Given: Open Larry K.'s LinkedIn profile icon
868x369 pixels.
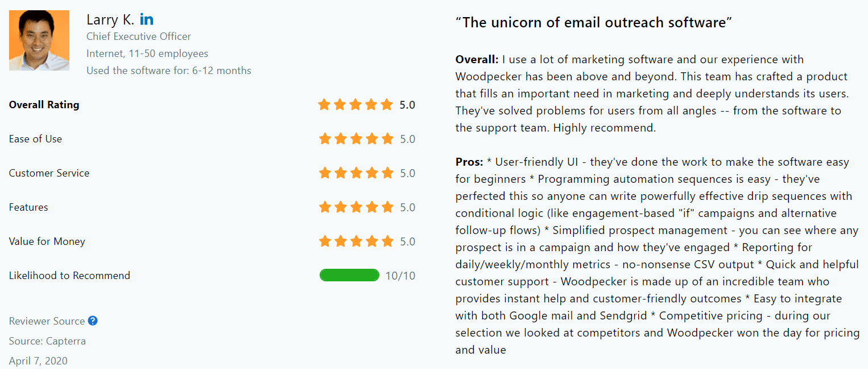Looking at the screenshot, I should (146, 19).
